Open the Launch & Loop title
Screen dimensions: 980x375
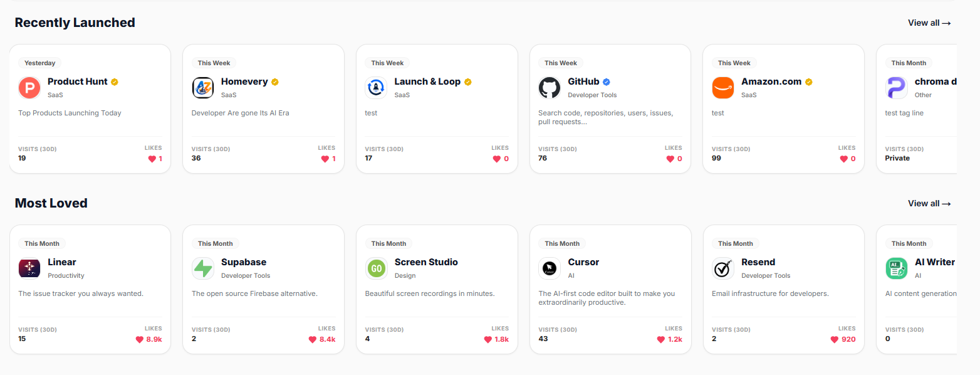[427, 82]
